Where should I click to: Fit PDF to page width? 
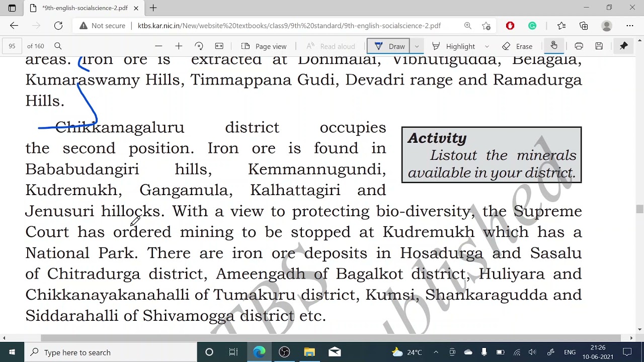coord(219,46)
